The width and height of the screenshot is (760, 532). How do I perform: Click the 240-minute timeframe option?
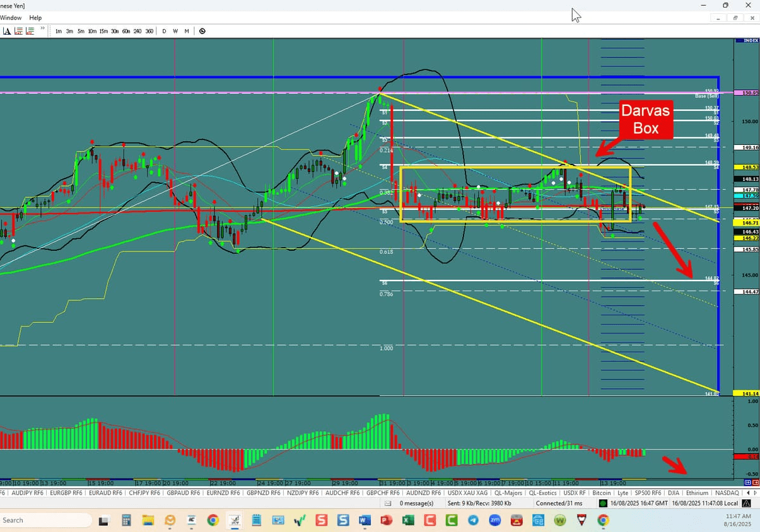[x=138, y=31]
